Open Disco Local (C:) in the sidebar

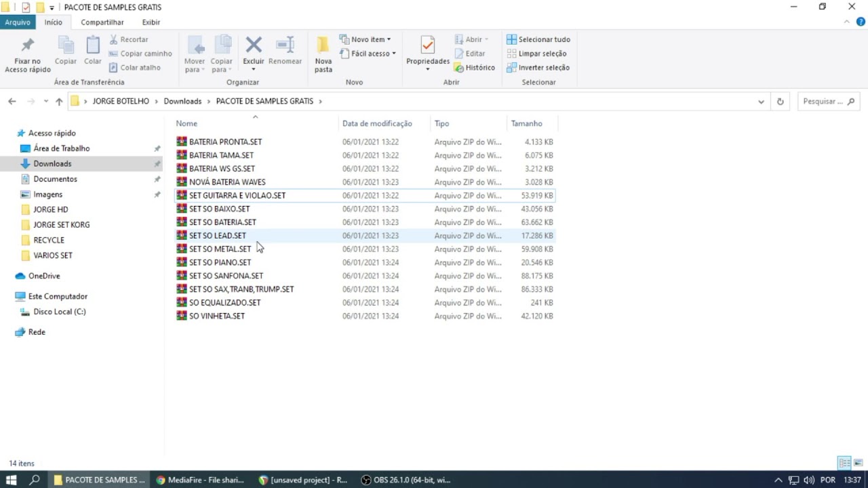click(x=60, y=312)
